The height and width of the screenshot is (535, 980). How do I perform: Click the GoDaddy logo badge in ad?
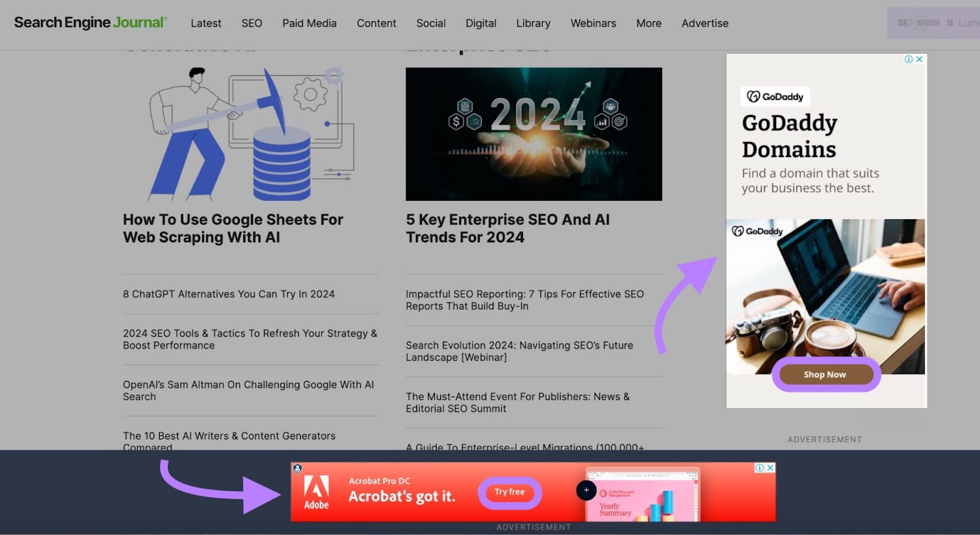point(775,97)
